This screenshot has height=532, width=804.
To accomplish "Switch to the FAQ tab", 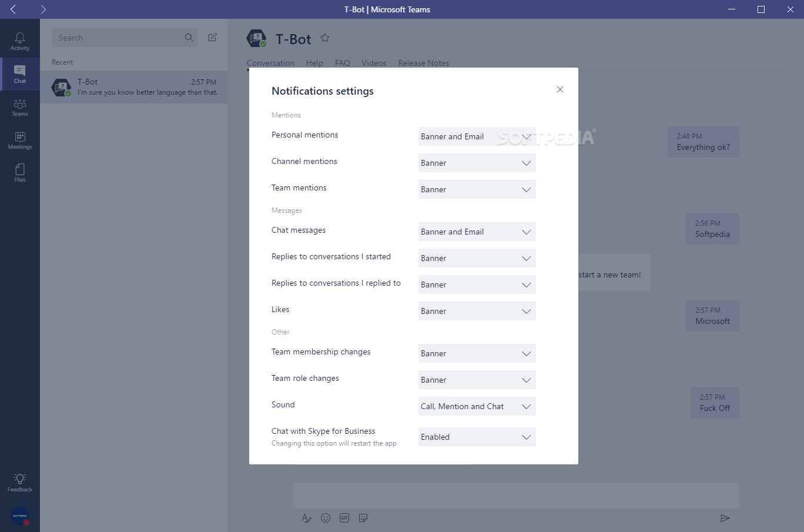I will 343,63.
